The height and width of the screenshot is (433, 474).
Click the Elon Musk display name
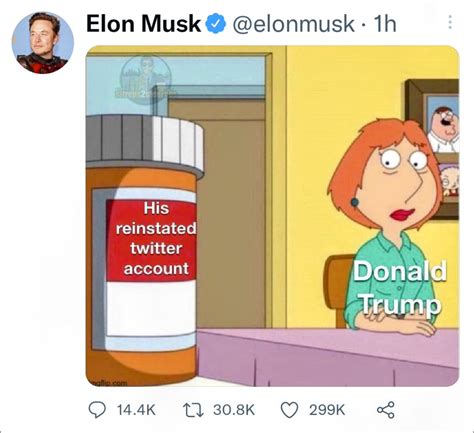click(144, 24)
